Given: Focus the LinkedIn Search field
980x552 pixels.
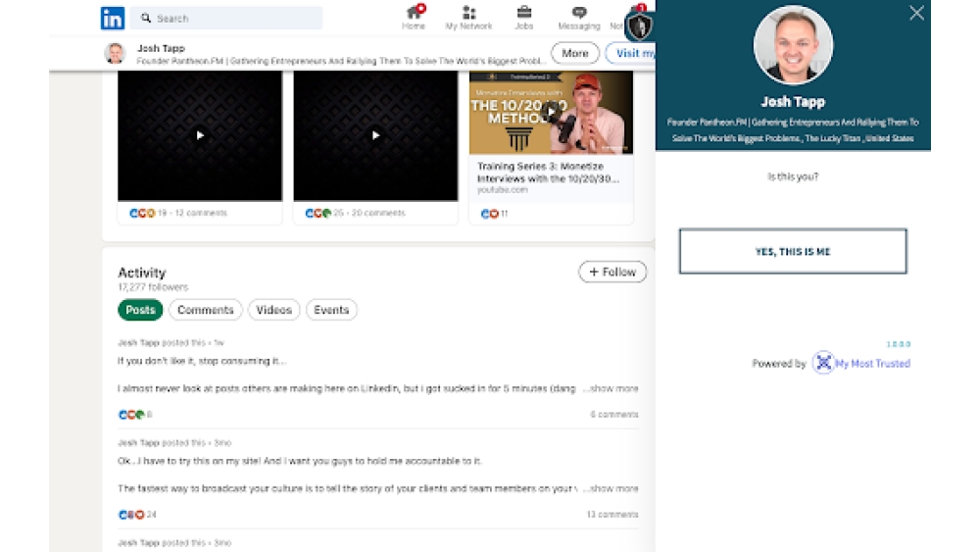Looking at the screenshot, I should (227, 18).
